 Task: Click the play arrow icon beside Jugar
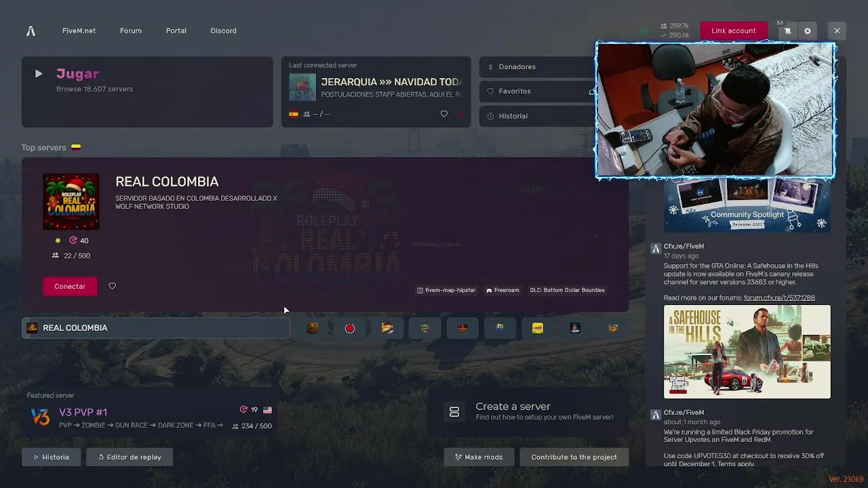click(x=39, y=74)
